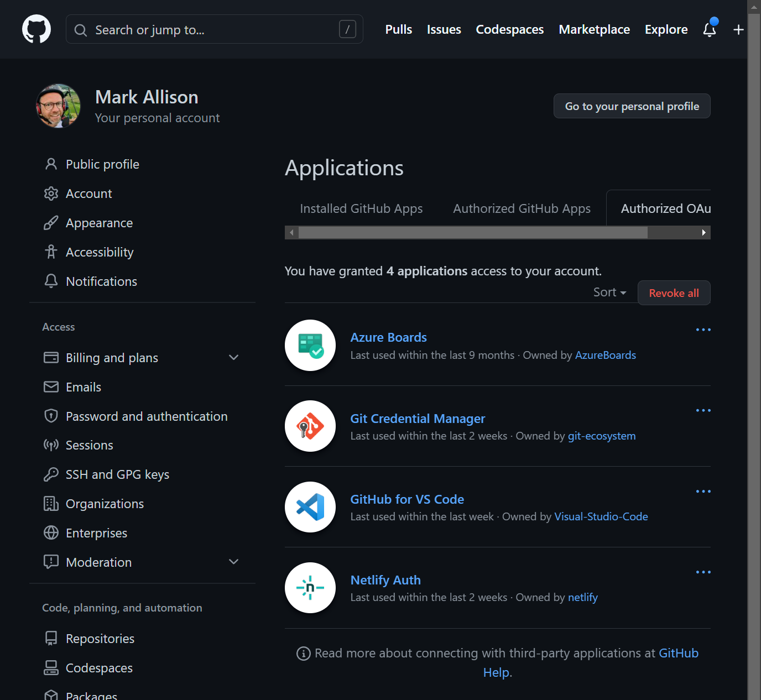Image resolution: width=761 pixels, height=700 pixels.
Task: Switch to Authorized GitHub Apps tab
Action: (x=522, y=208)
